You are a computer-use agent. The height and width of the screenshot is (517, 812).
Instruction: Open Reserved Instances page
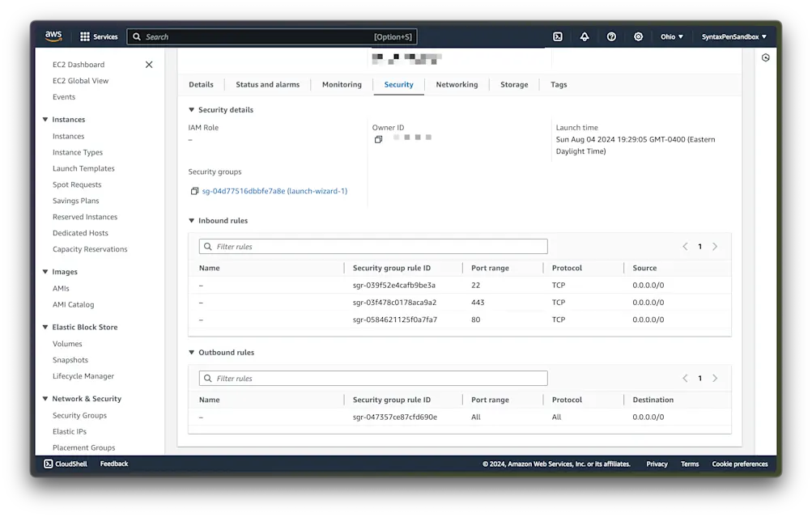coord(85,217)
